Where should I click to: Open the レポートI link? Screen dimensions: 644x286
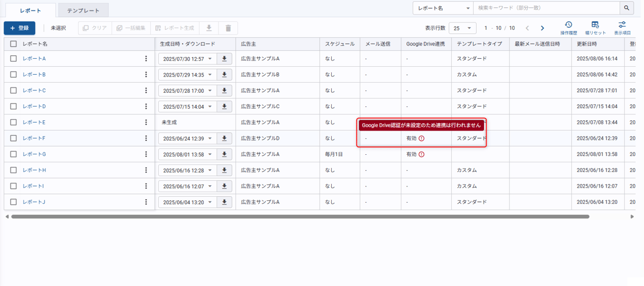tap(33, 186)
